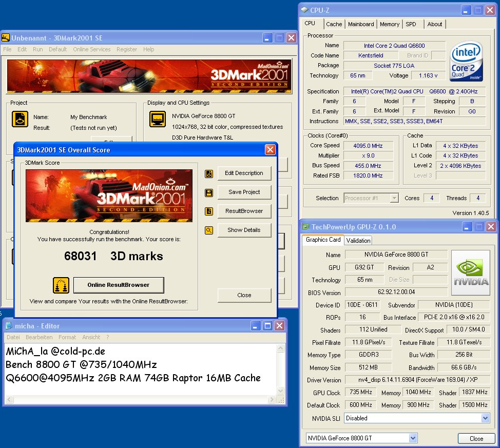500x448 pixels.
Task: Click the Editor text area line 'Bench 8800 GT'
Action: (x=81, y=364)
